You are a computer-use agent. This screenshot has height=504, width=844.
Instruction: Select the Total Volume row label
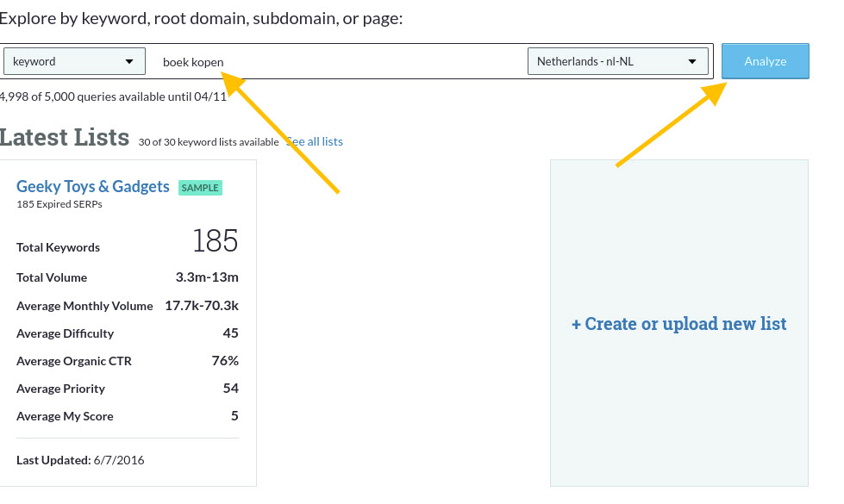pos(52,277)
